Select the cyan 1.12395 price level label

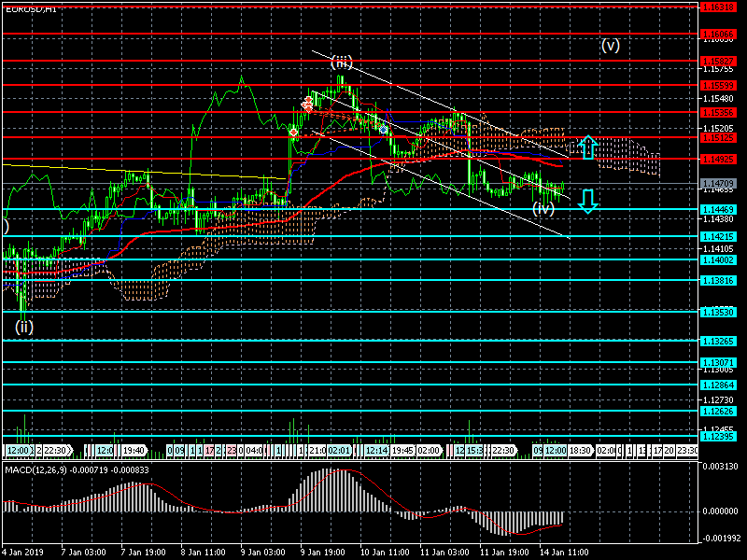(x=719, y=437)
